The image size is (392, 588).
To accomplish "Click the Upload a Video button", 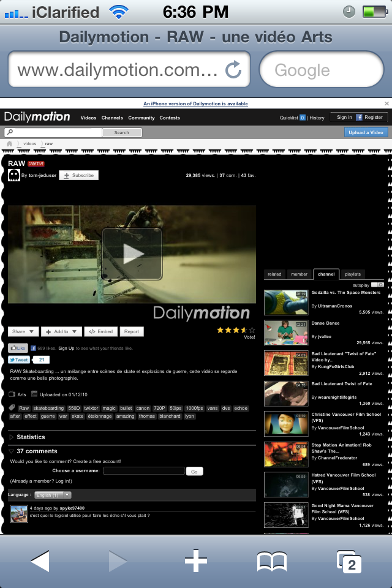I will pyautogui.click(x=366, y=132).
